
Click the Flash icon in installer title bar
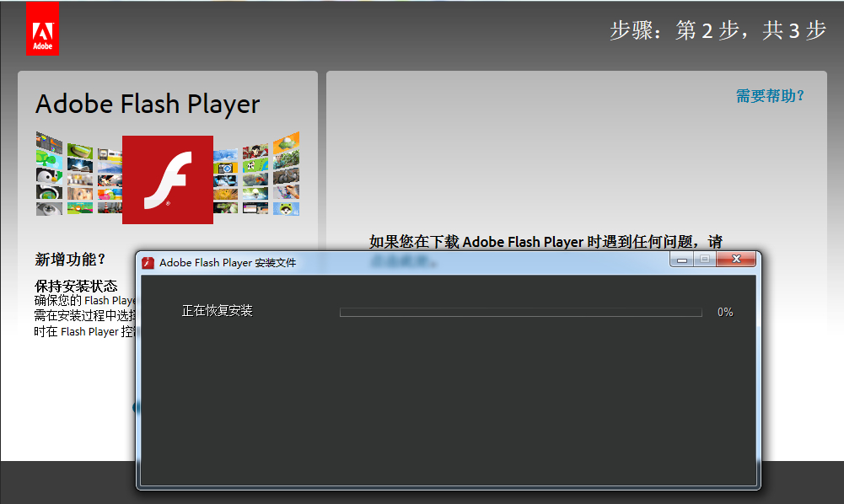click(x=148, y=263)
